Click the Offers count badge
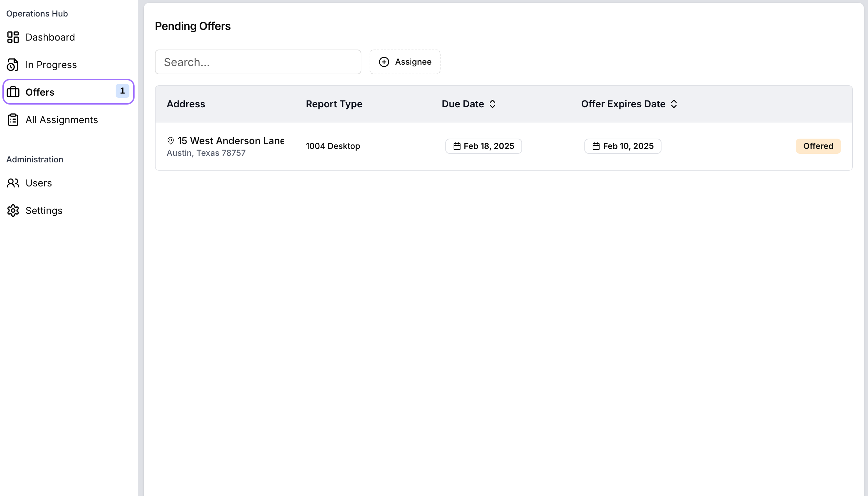This screenshot has width=868, height=496. click(x=122, y=91)
